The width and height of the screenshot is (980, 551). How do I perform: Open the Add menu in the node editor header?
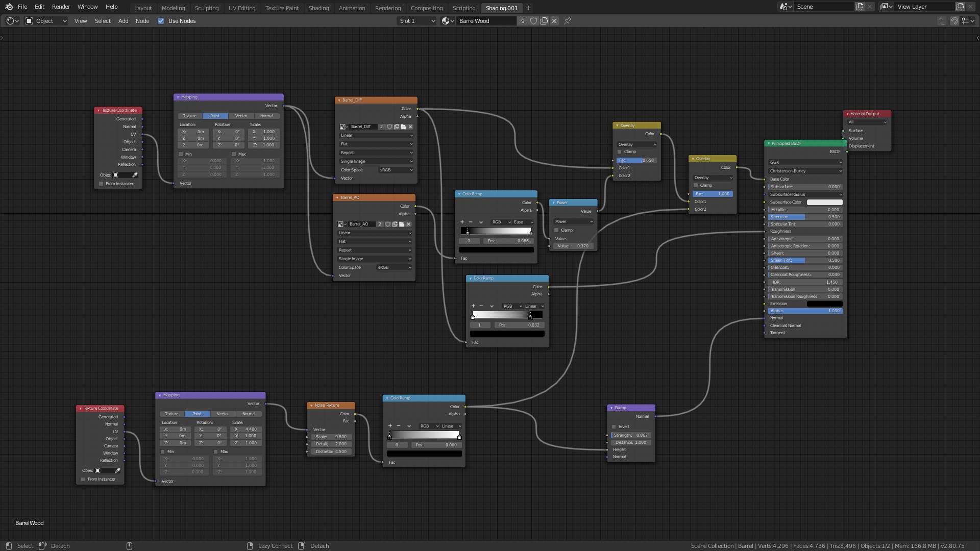[x=123, y=21]
